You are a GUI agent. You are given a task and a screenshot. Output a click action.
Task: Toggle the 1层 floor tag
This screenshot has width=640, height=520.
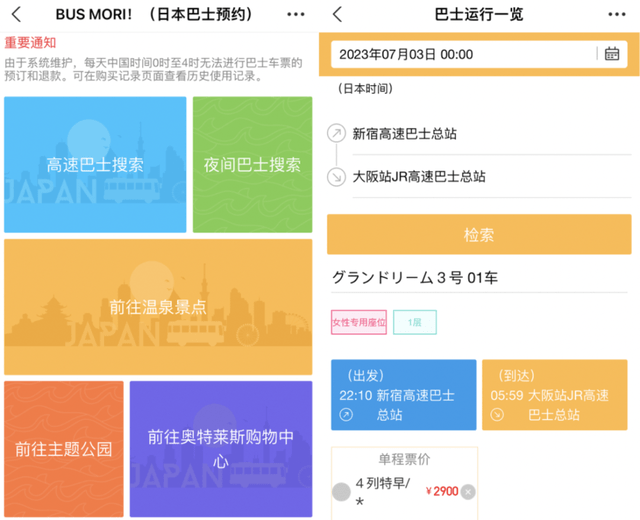pos(415,322)
